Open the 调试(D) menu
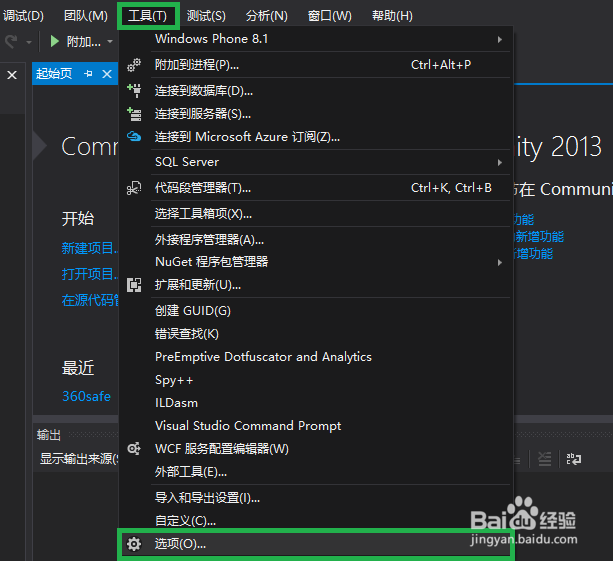 (x=23, y=16)
